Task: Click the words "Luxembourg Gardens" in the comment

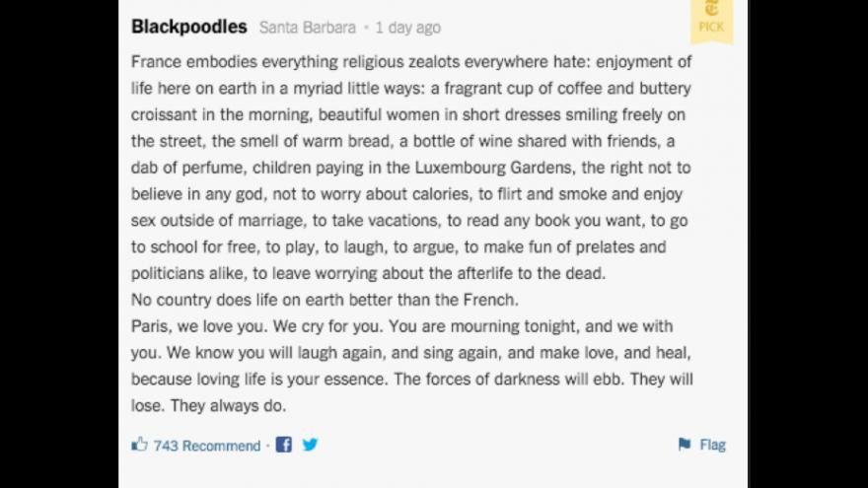Action: (493, 168)
